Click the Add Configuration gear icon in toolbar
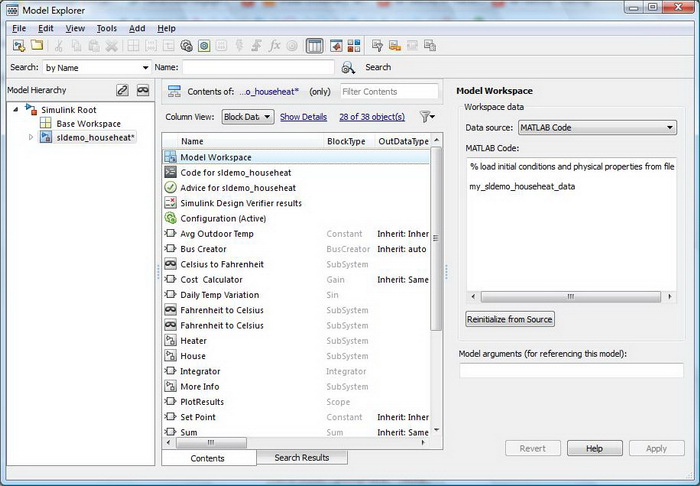 [x=186, y=46]
